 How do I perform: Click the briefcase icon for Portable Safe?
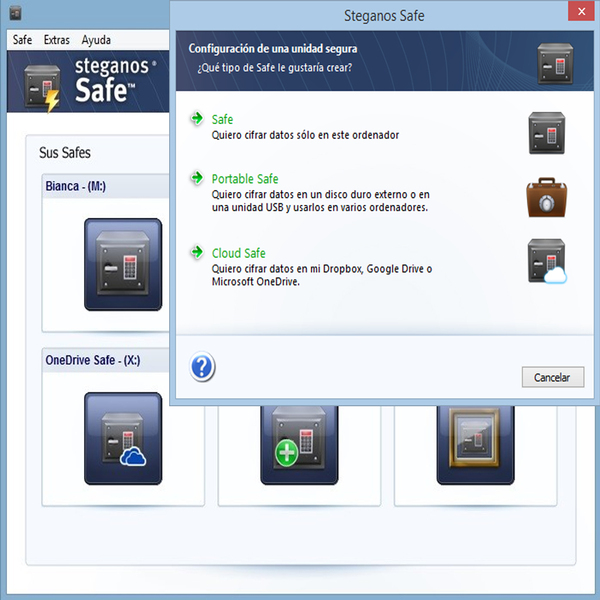(547, 197)
